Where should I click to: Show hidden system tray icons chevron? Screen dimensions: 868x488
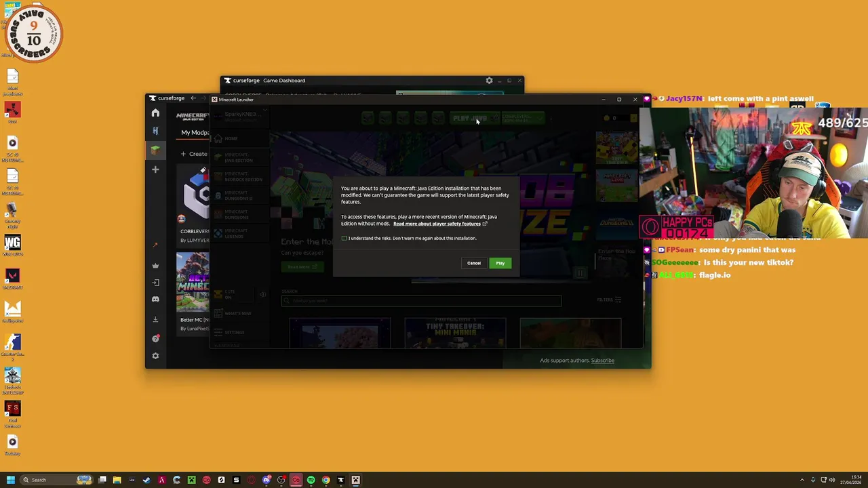coord(802,480)
